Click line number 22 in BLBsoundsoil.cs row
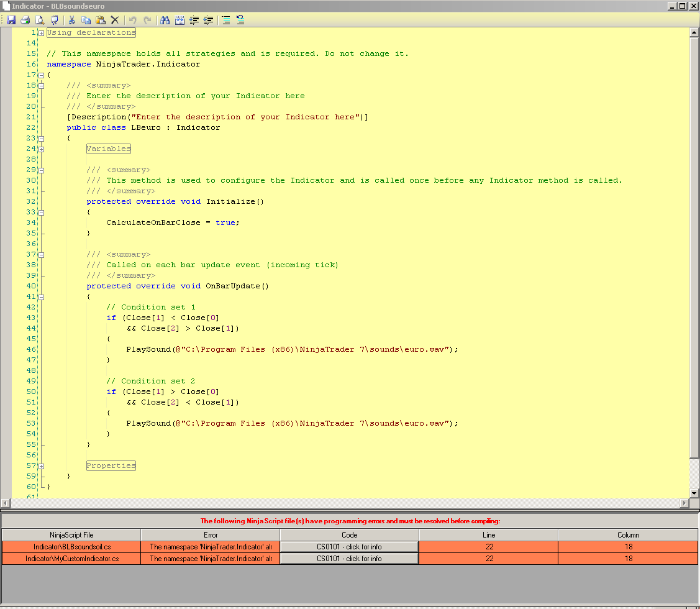 489,547
